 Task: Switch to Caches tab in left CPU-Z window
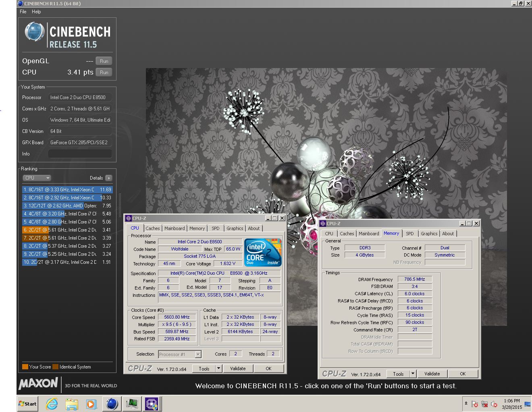point(152,228)
